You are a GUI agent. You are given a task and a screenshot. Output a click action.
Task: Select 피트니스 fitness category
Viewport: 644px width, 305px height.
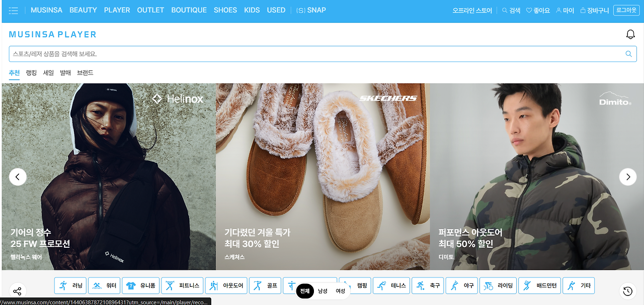point(182,285)
